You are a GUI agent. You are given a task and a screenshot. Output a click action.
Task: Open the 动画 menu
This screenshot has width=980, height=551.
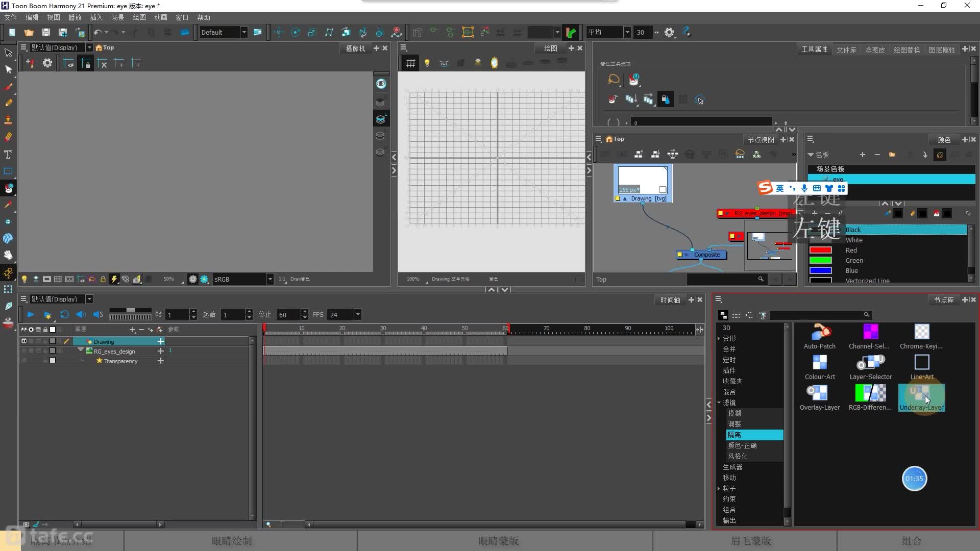[161, 17]
